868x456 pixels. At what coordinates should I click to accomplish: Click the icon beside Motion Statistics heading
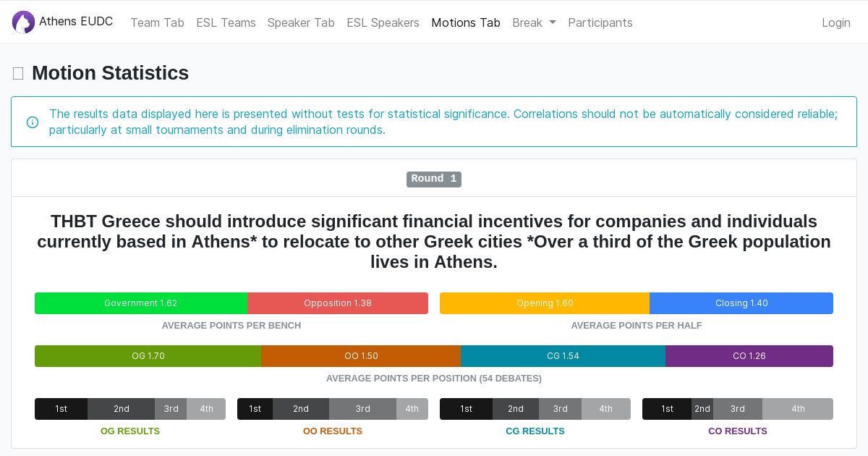(x=18, y=73)
